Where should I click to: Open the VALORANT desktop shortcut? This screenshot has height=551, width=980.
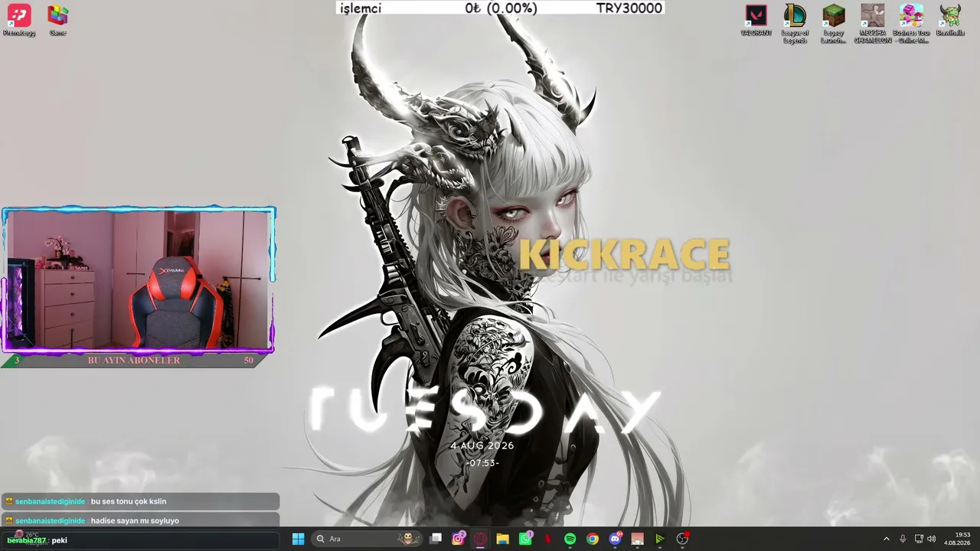(x=756, y=21)
